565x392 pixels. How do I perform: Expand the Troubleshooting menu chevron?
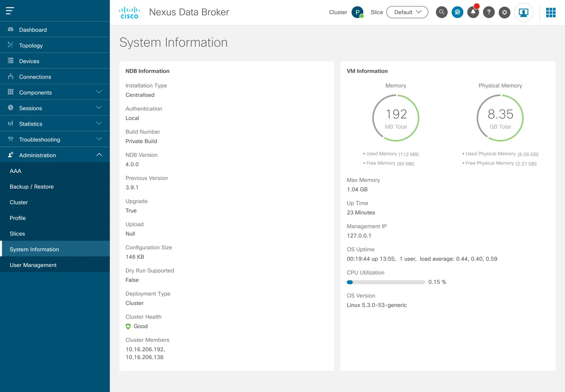(x=99, y=139)
